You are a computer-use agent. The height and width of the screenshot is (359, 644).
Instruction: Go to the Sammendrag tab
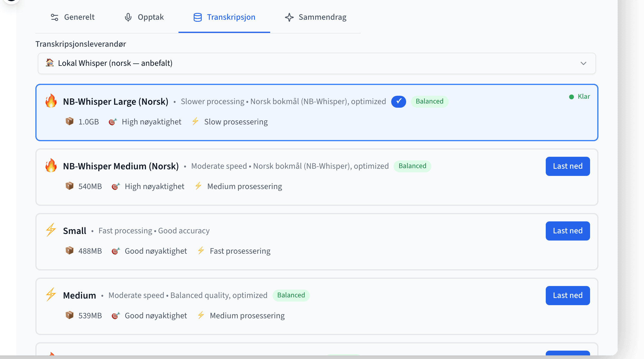pyautogui.click(x=315, y=17)
